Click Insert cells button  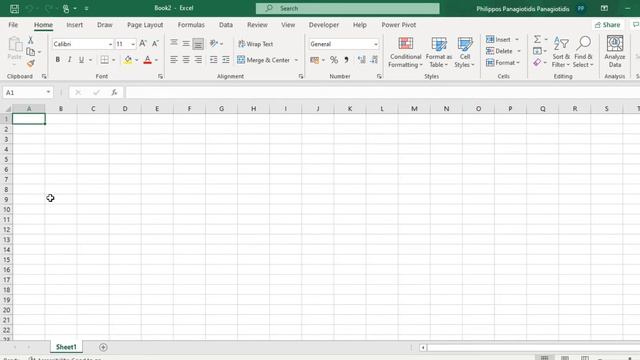click(x=499, y=40)
